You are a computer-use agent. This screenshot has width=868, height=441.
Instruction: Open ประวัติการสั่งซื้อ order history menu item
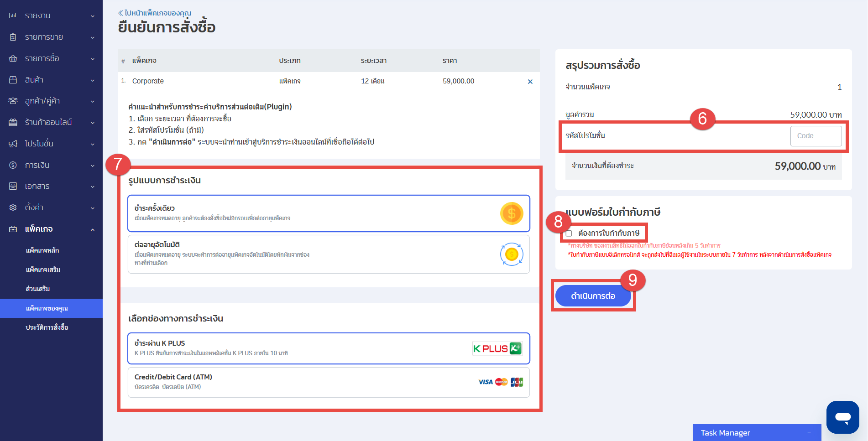(47, 327)
